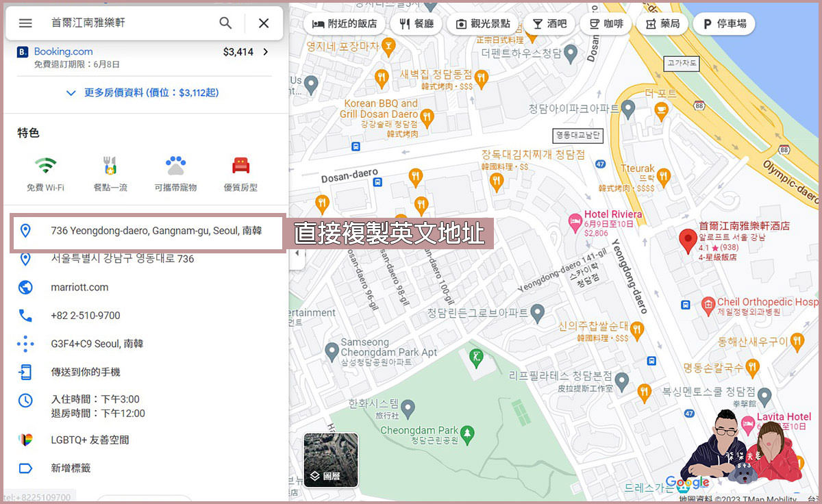Click the 入住時間 下午3:00 check-in row
Viewport: 822px width, 504px height.
[x=95, y=399]
